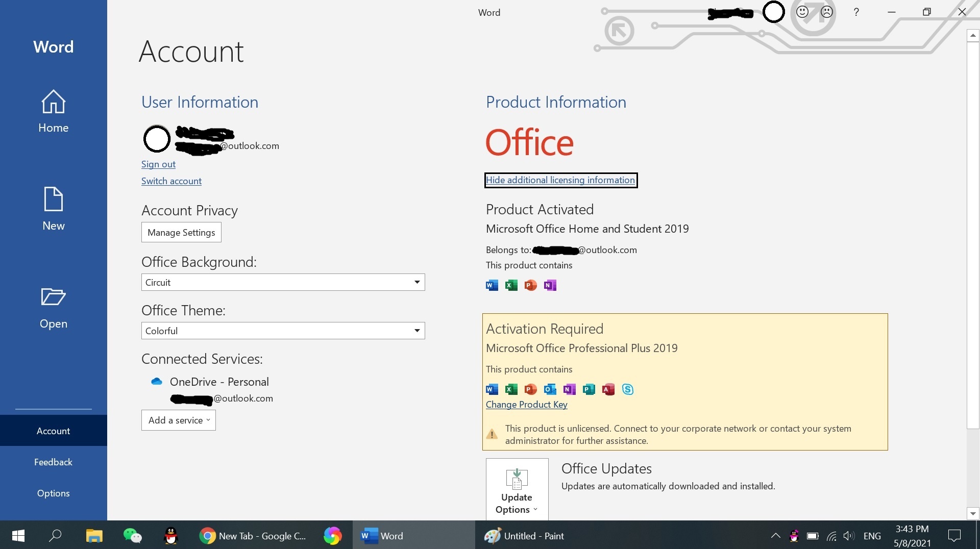Open the Add a service dropdown
The width and height of the screenshot is (980, 549).
179,420
